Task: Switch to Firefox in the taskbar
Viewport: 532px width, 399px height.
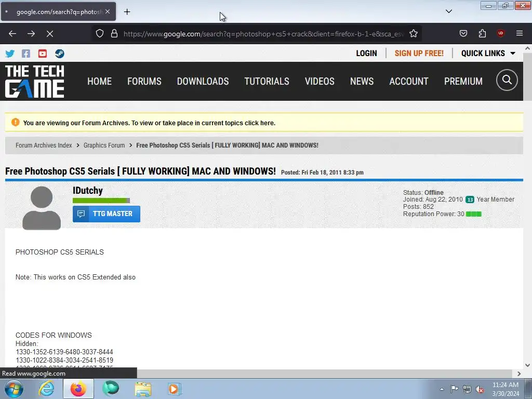Action: [x=78, y=389]
